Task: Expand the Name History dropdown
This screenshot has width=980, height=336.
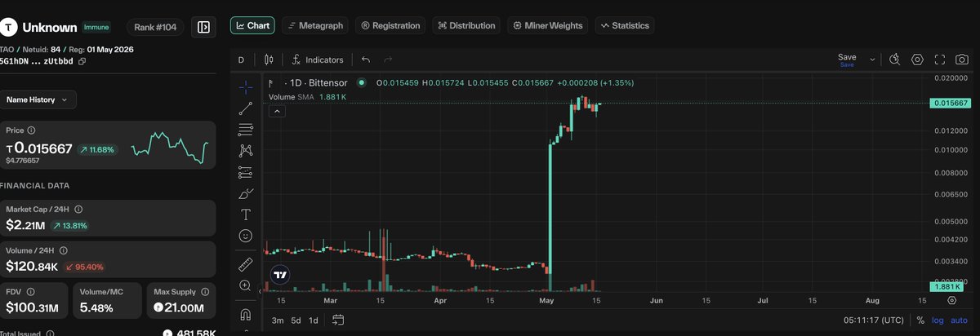Action: (38, 99)
